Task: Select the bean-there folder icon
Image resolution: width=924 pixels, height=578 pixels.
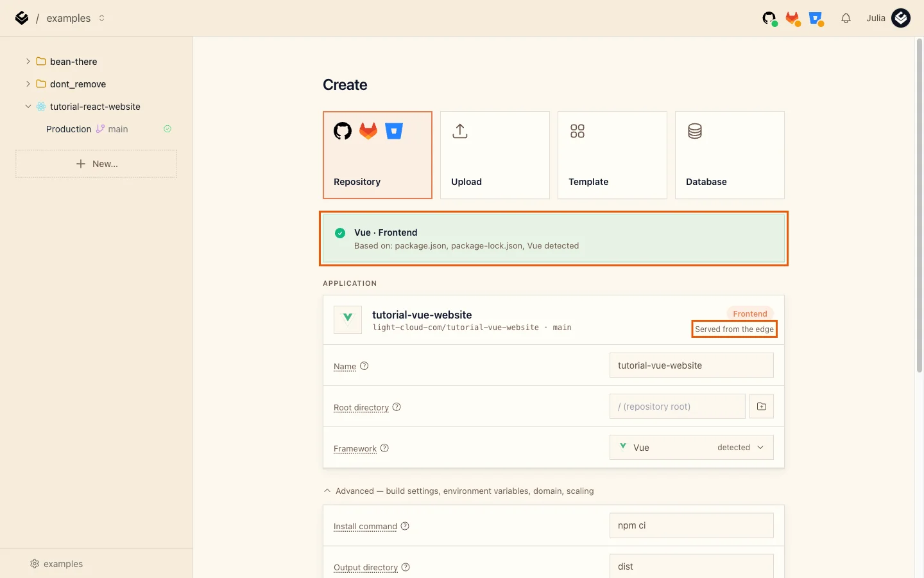Action: [x=41, y=62]
